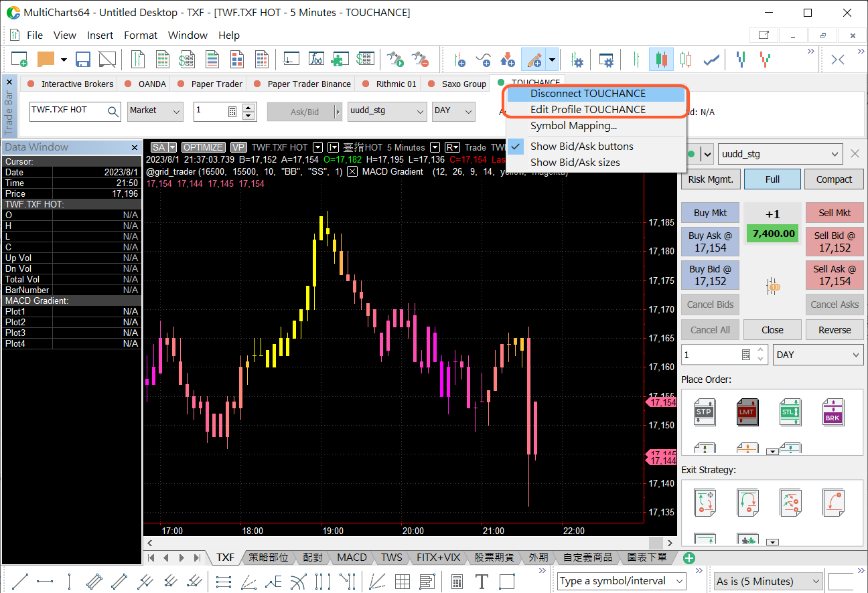
Task: Click the magnifier icon beside TWF.TXF HOT
Action: click(113, 112)
